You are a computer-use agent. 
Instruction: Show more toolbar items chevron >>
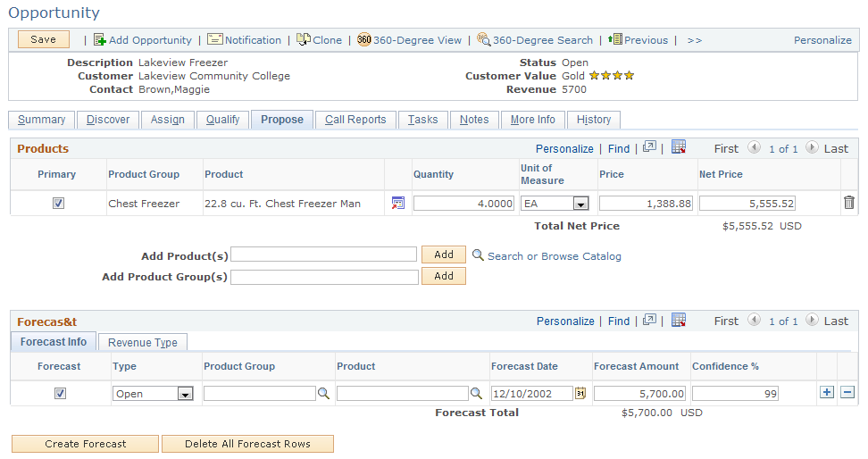(x=694, y=40)
